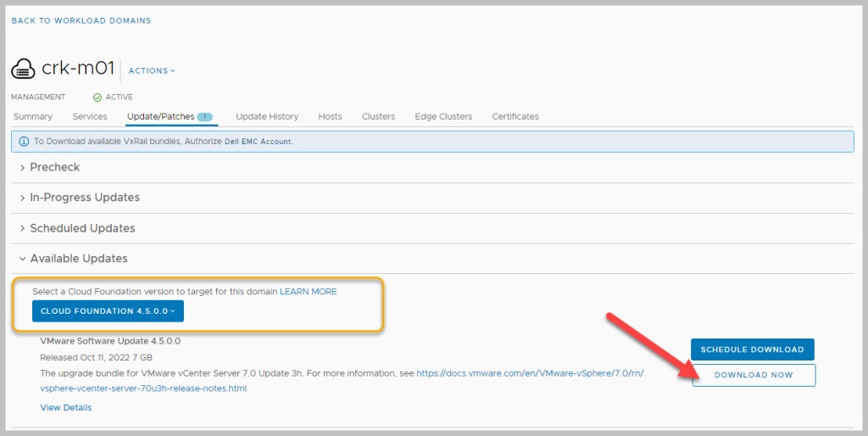868x436 pixels.
Task: View the Certificates tab
Action: point(515,116)
